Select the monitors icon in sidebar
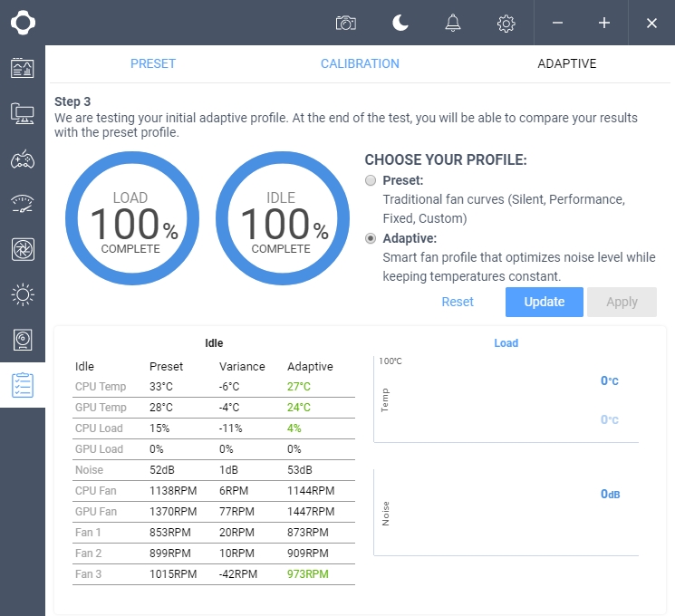The width and height of the screenshot is (675, 616). (23, 113)
